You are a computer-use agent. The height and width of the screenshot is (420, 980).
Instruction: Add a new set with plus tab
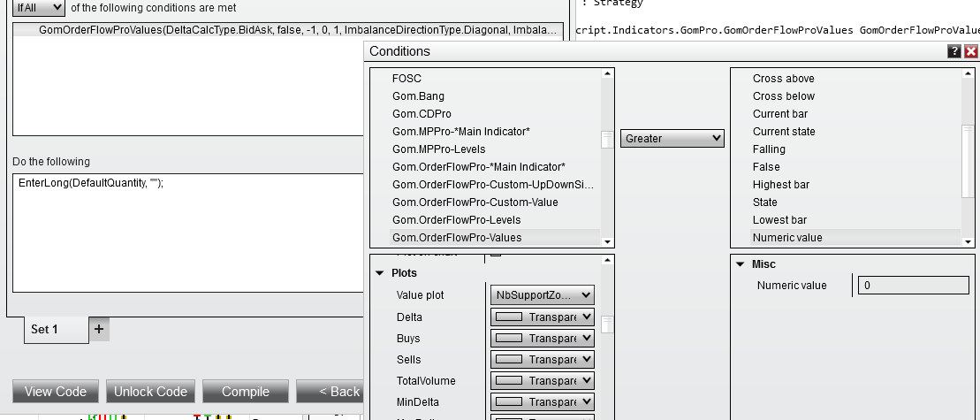coord(99,329)
